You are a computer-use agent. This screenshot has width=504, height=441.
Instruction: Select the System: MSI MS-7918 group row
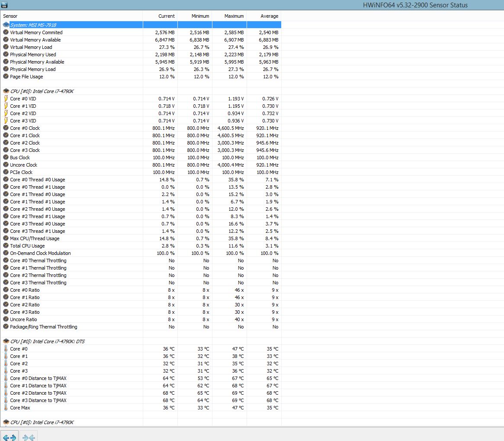[x=141, y=25]
